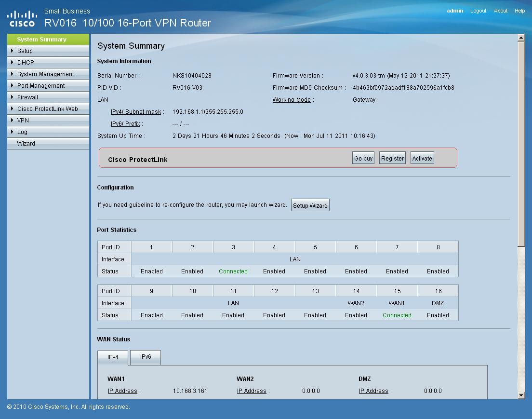Viewport: 532px width, 419px height.
Task: Open the Cisco ProtectLink Web label
Action: pos(48,108)
